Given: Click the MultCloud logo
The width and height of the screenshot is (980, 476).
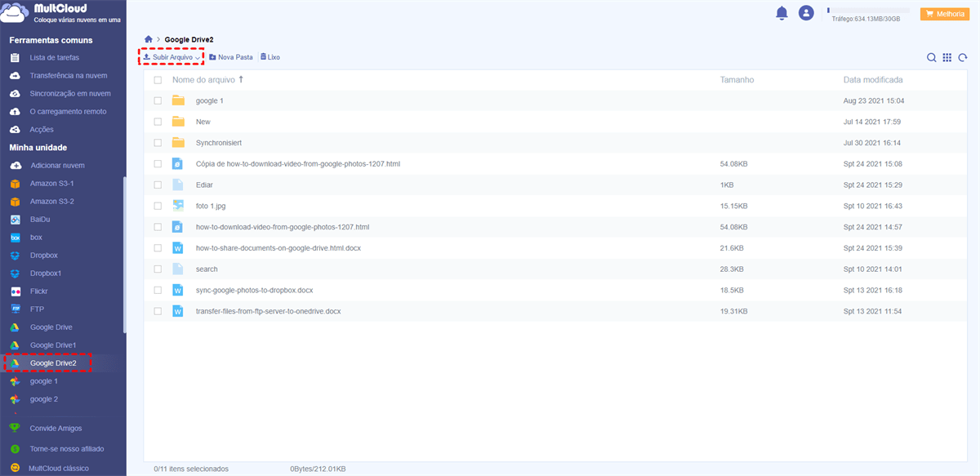Looking at the screenshot, I should pyautogui.click(x=49, y=12).
